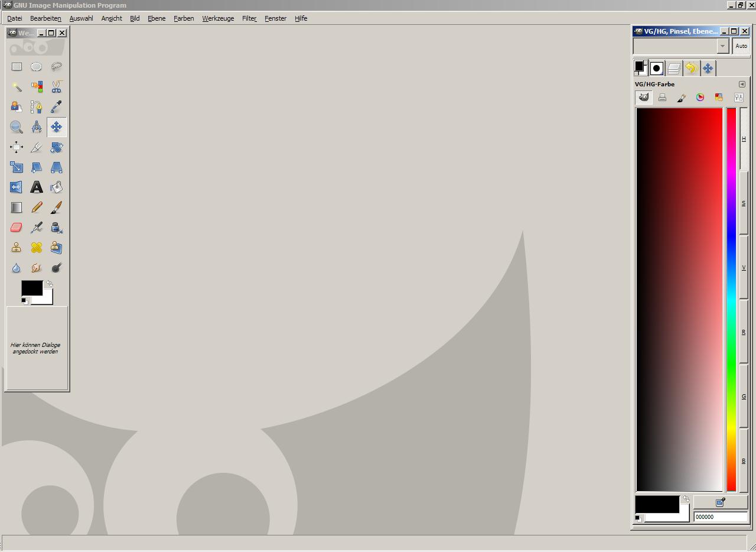The image size is (756, 552).
Task: Open the Filter menu
Action: [249, 18]
